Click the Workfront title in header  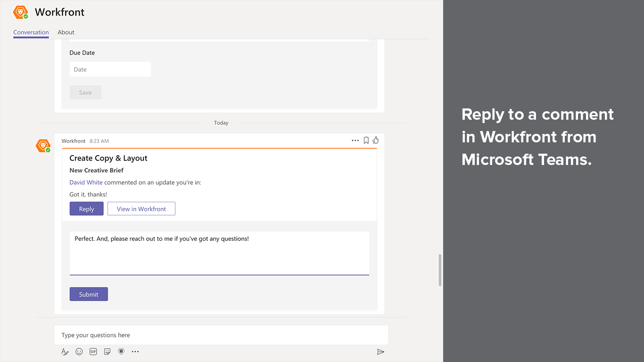[60, 12]
